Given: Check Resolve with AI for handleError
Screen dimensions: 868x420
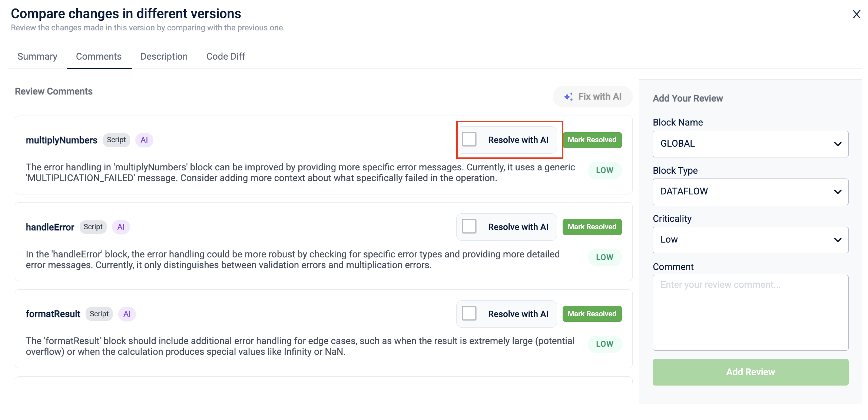Looking at the screenshot, I should 469,226.
